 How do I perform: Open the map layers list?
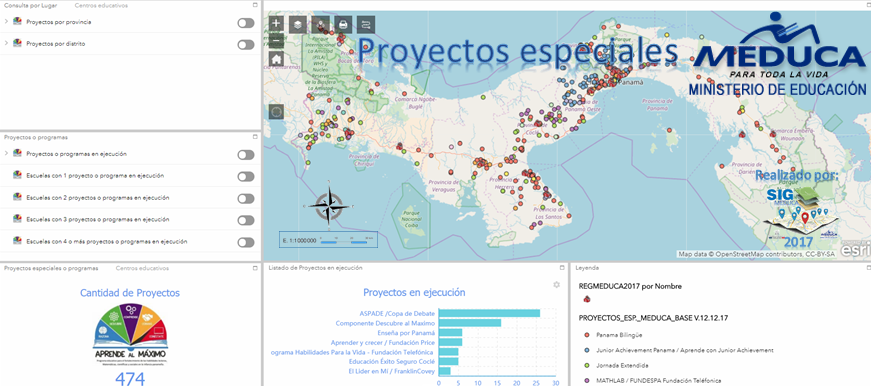pyautogui.click(x=298, y=24)
